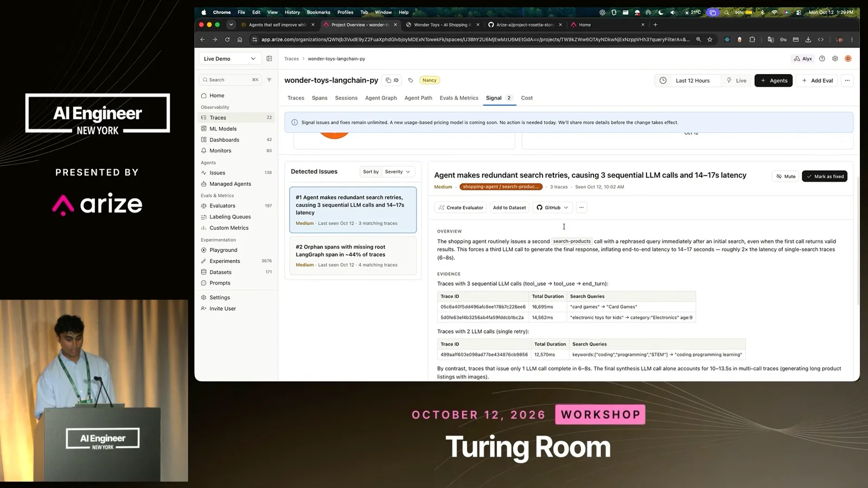Collapse the sidebar panel icon
This screenshot has width=868, height=488.
[x=269, y=59]
